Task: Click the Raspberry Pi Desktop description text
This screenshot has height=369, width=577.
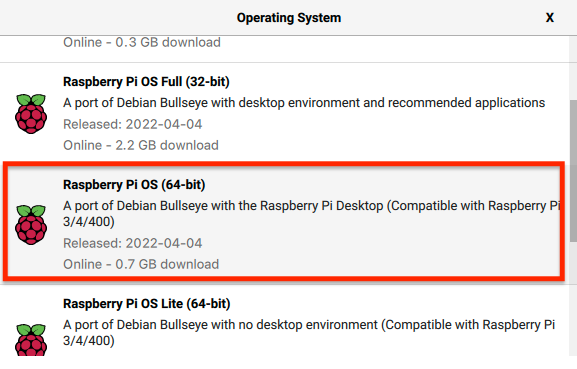Action: pos(311,213)
